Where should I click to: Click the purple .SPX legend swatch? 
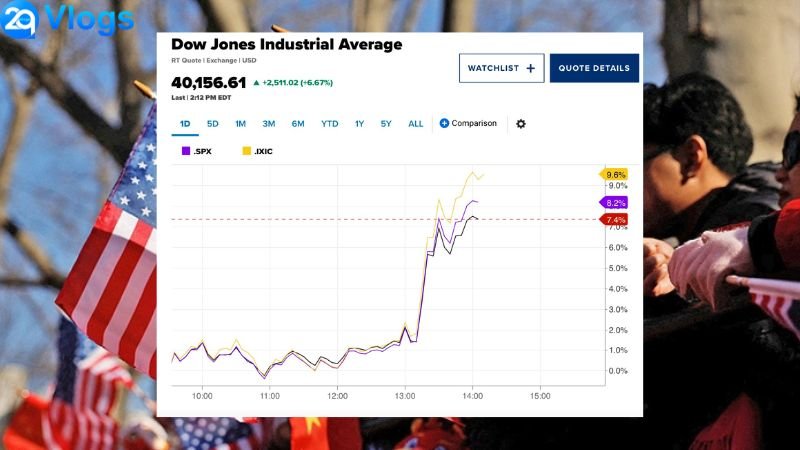186,151
